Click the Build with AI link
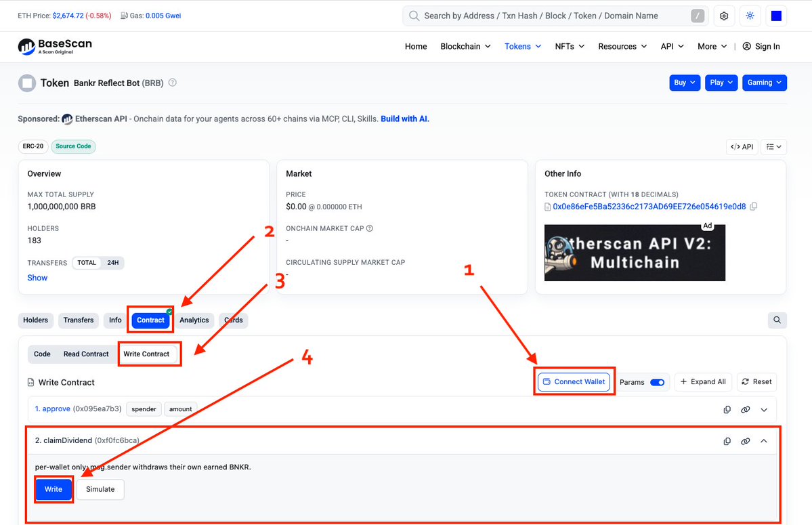The width and height of the screenshot is (812, 525). pyautogui.click(x=405, y=119)
